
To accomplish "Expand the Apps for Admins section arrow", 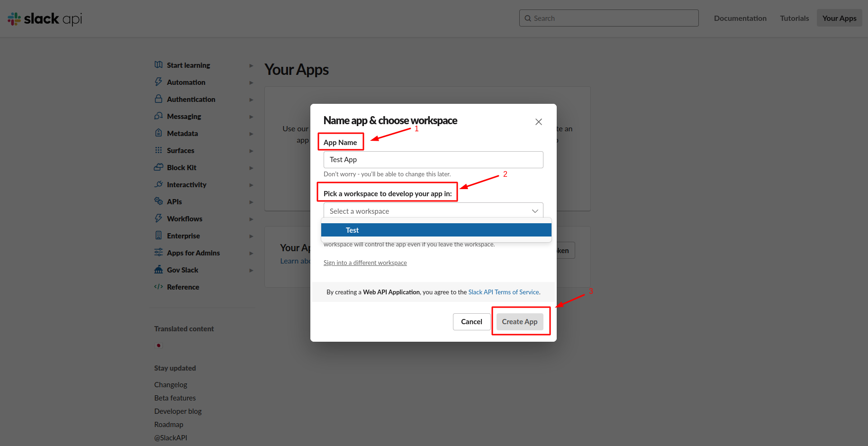I will click(251, 253).
